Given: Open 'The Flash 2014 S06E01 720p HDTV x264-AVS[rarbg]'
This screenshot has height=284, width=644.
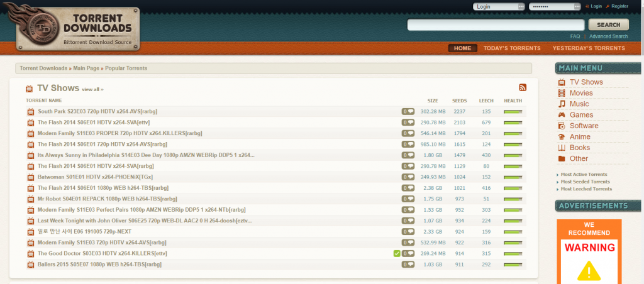Looking at the screenshot, I should [x=103, y=145].
